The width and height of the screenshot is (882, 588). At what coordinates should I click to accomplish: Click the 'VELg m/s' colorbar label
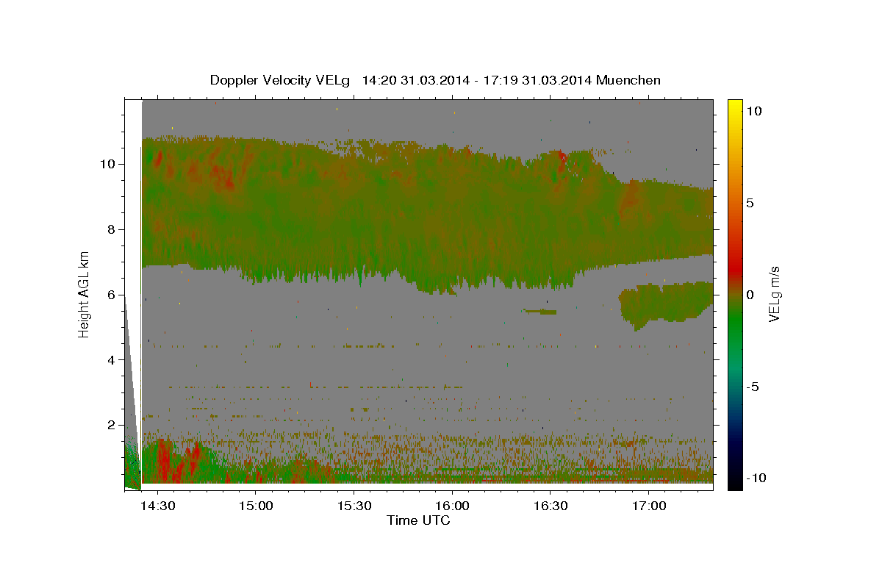[x=774, y=294]
